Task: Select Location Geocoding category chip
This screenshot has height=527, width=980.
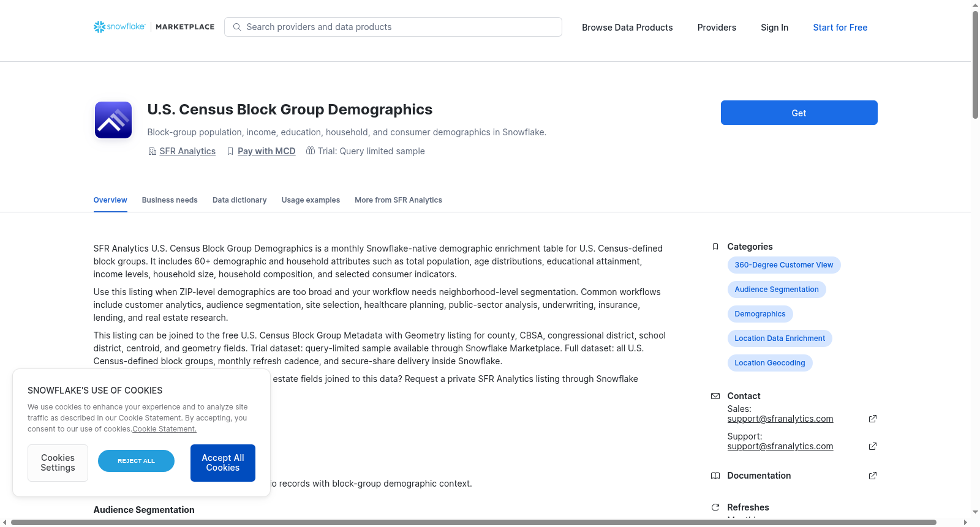Action: (x=770, y=363)
